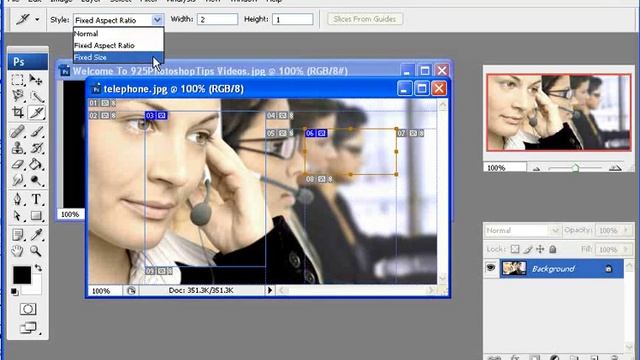
Task: Toggle lock transparent pixels
Action: [515, 249]
